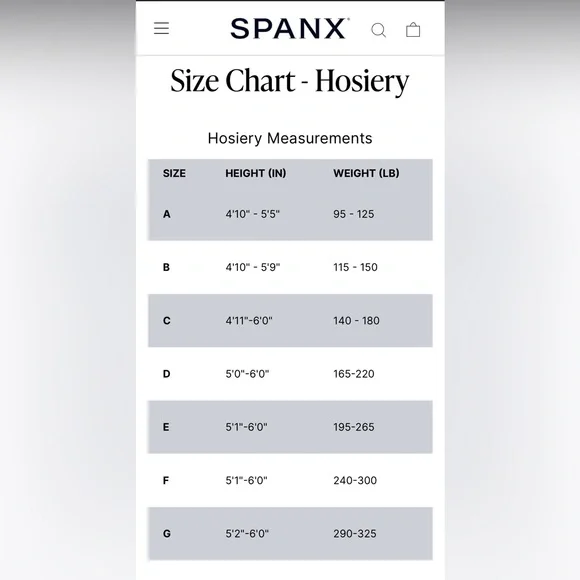
Task: Select the SIZE column header
Action: (174, 173)
